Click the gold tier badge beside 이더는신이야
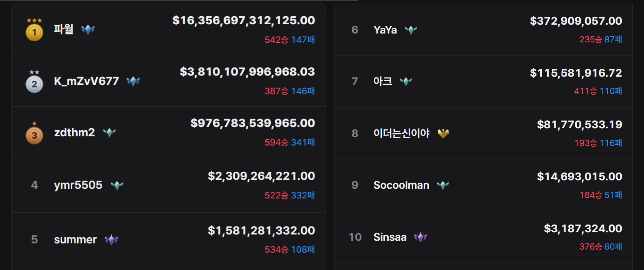This screenshot has width=644, height=270. coord(443,133)
